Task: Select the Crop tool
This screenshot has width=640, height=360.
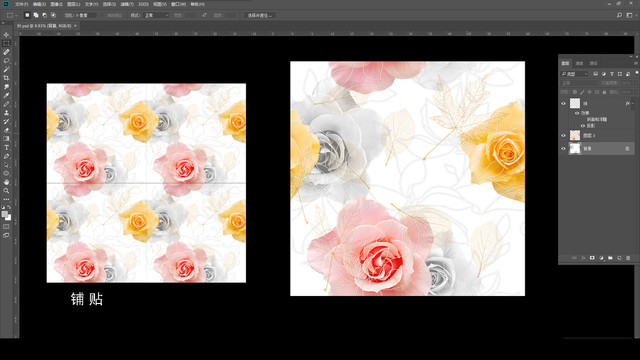Action: click(x=6, y=78)
